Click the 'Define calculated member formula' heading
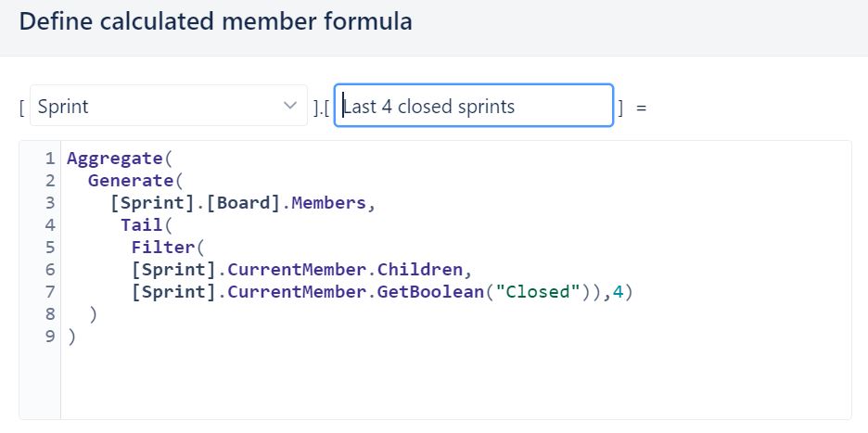 [215, 22]
